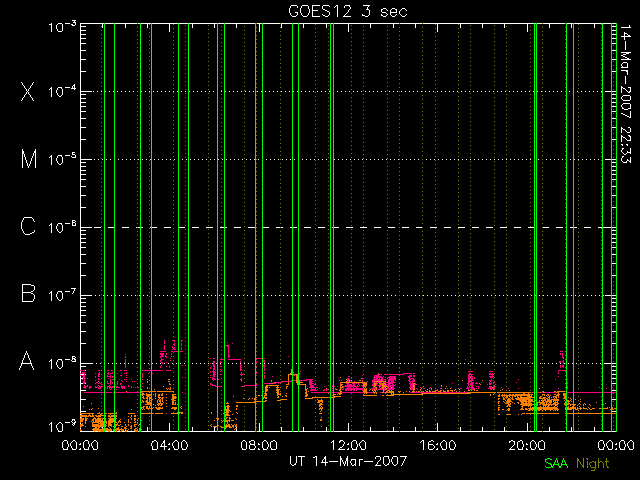Select the X flare class label
This screenshot has width=640, height=480.
[x=28, y=91]
